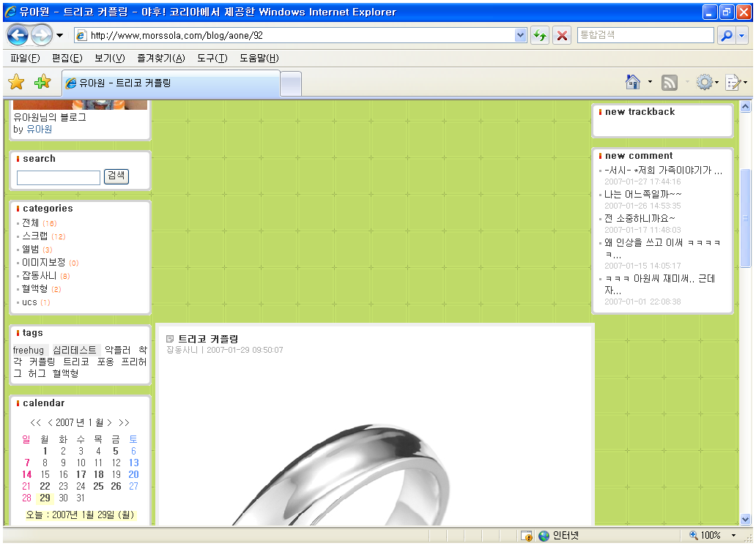Go to next year with >> in calendar
This screenshot has width=756, height=546.
[124, 422]
